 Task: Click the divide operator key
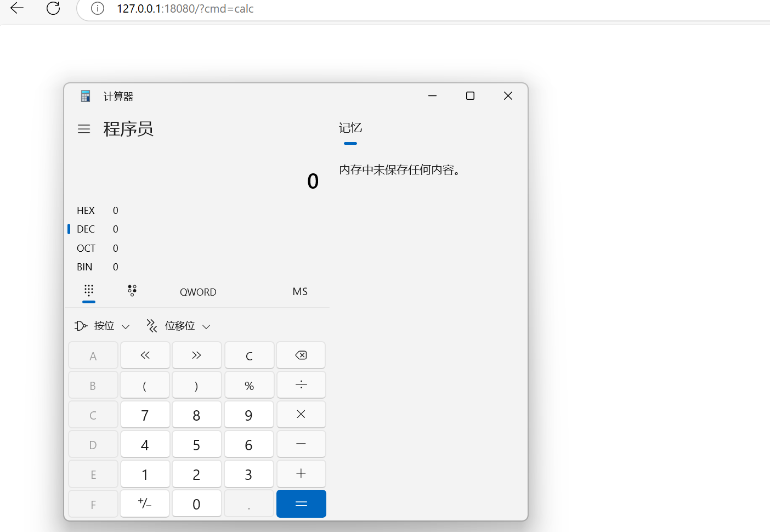coord(301,385)
